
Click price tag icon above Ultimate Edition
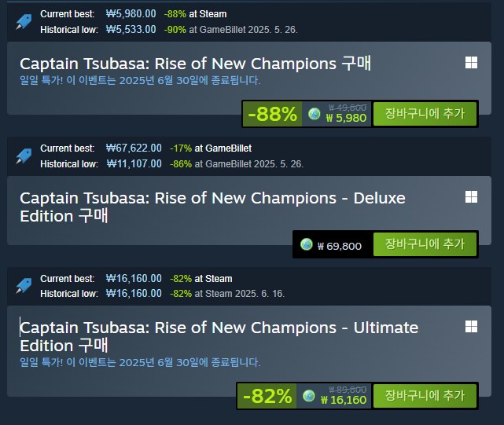coord(24,286)
